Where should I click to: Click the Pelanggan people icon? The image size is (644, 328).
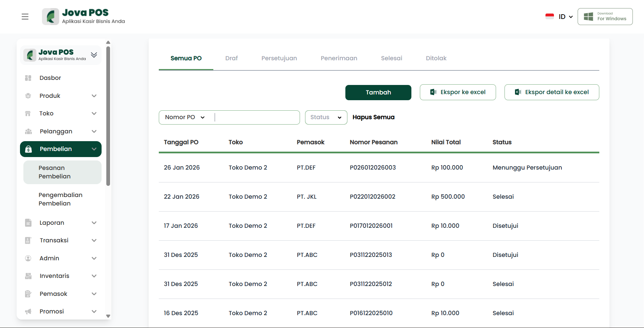pyautogui.click(x=28, y=131)
